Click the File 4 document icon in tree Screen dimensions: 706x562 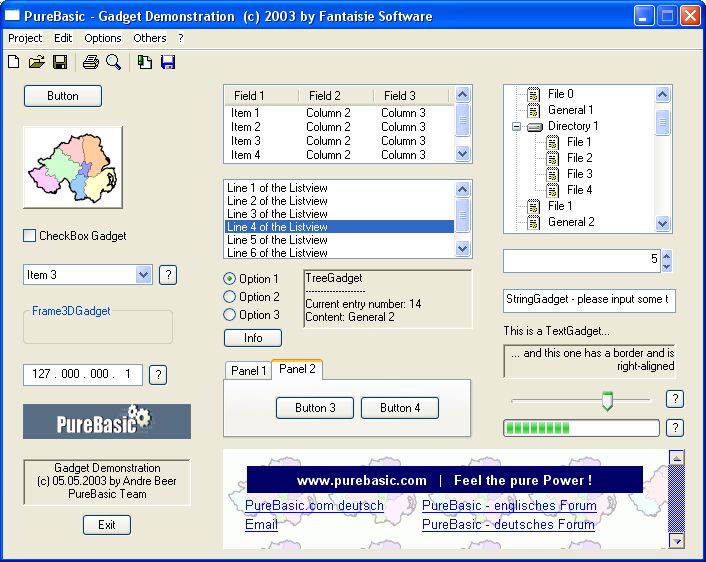(552, 190)
